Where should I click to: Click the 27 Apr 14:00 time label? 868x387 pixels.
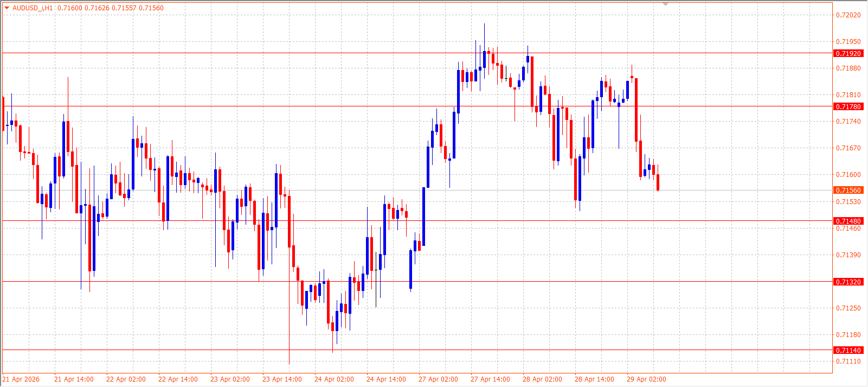coord(490,379)
